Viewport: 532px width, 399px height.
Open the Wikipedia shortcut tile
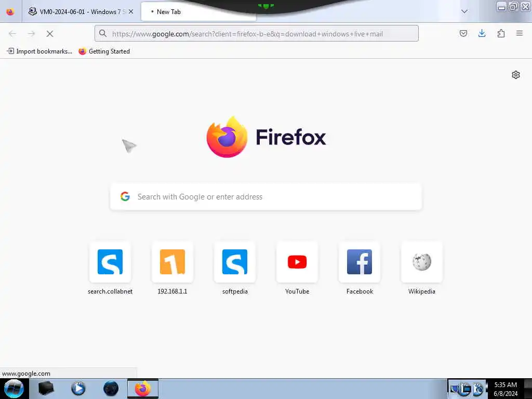tap(422, 262)
